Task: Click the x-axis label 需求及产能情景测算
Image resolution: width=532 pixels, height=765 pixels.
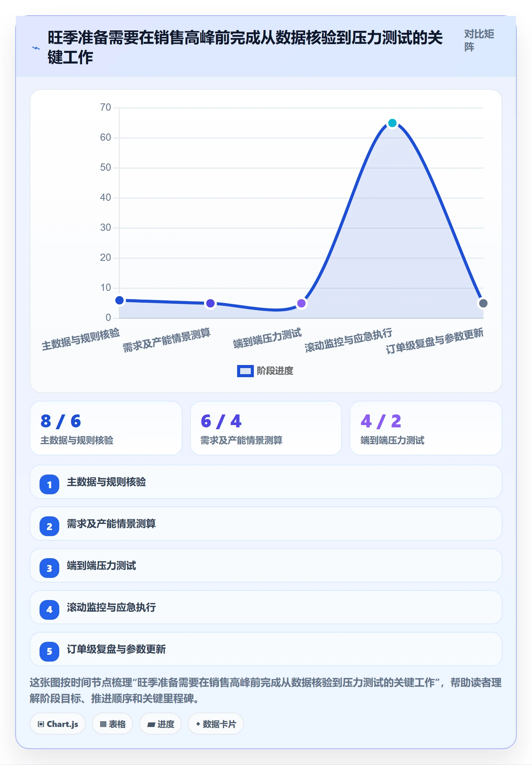Action: tap(167, 340)
